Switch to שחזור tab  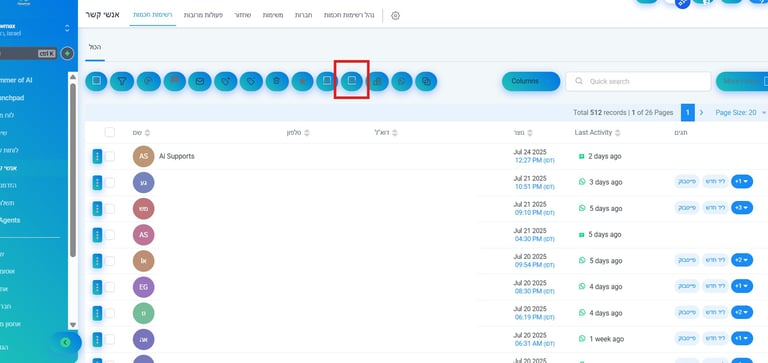coord(242,15)
